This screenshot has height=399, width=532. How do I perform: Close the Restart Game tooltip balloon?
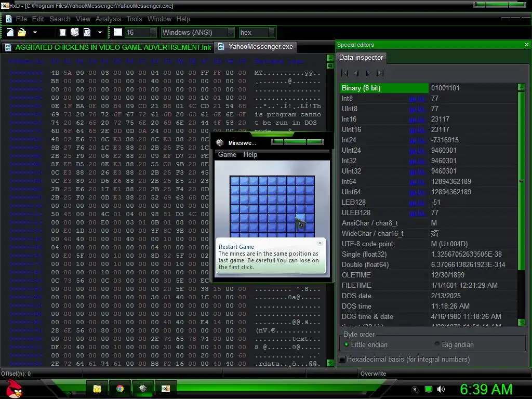click(x=320, y=243)
